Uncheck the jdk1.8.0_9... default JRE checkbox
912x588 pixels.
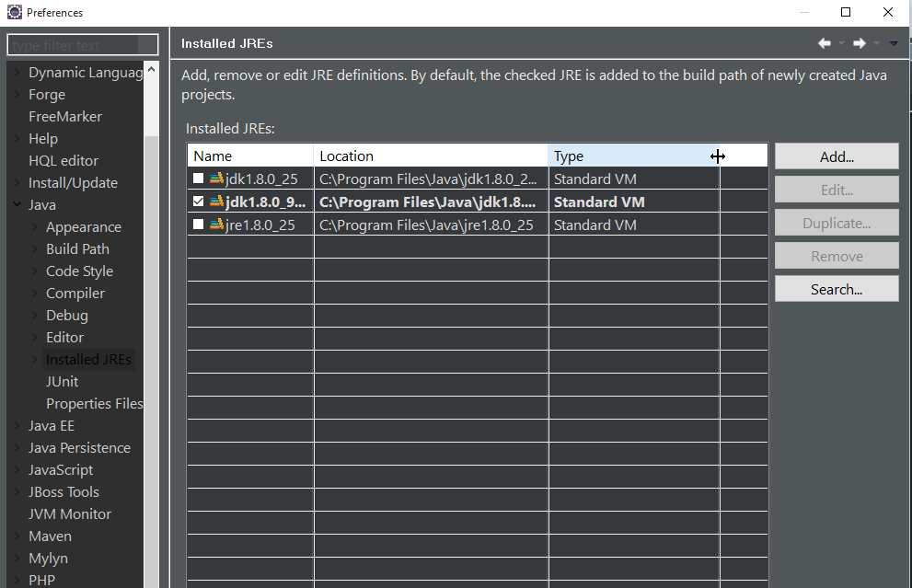(199, 202)
